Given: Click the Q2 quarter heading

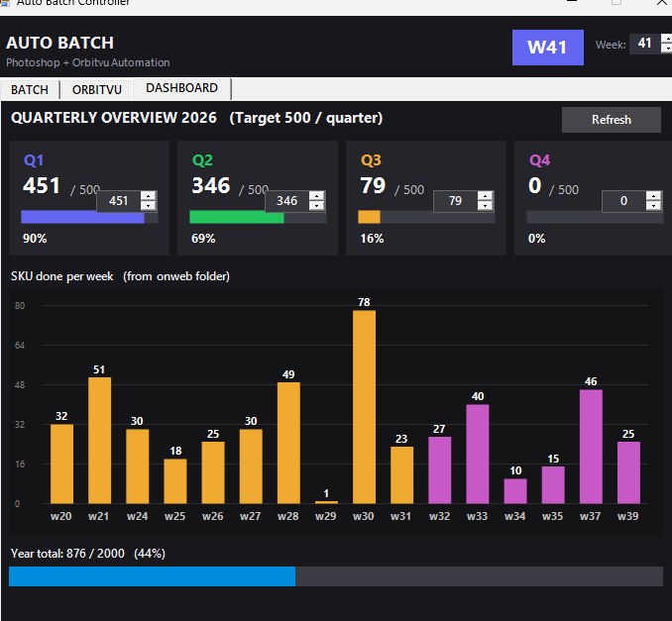Looking at the screenshot, I should 202,160.
